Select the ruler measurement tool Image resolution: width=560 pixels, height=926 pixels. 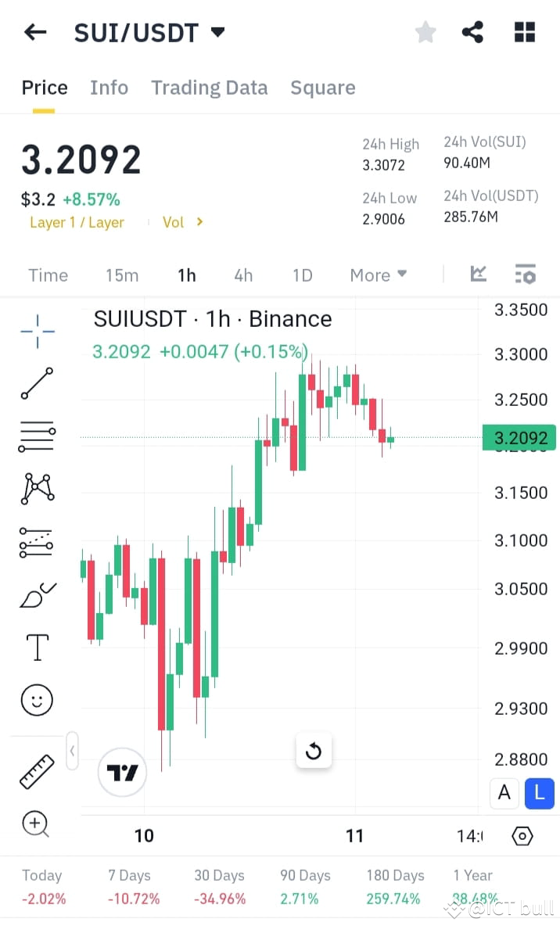click(36, 770)
